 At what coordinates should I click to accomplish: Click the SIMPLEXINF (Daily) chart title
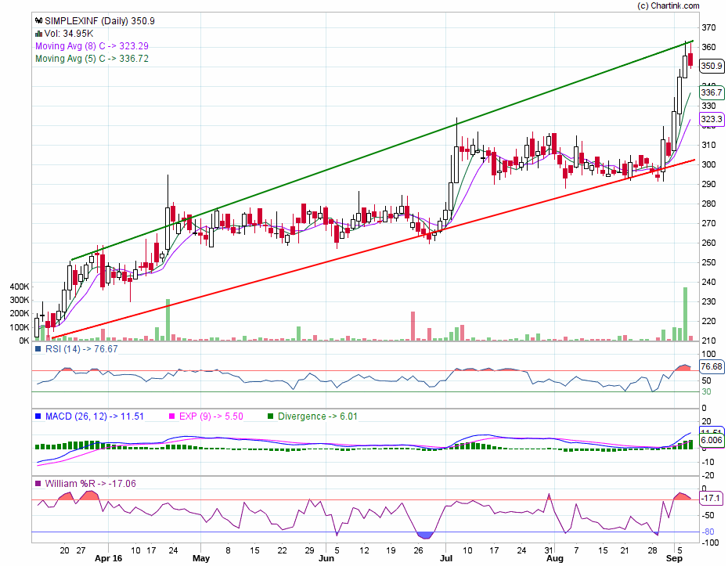click(x=98, y=21)
